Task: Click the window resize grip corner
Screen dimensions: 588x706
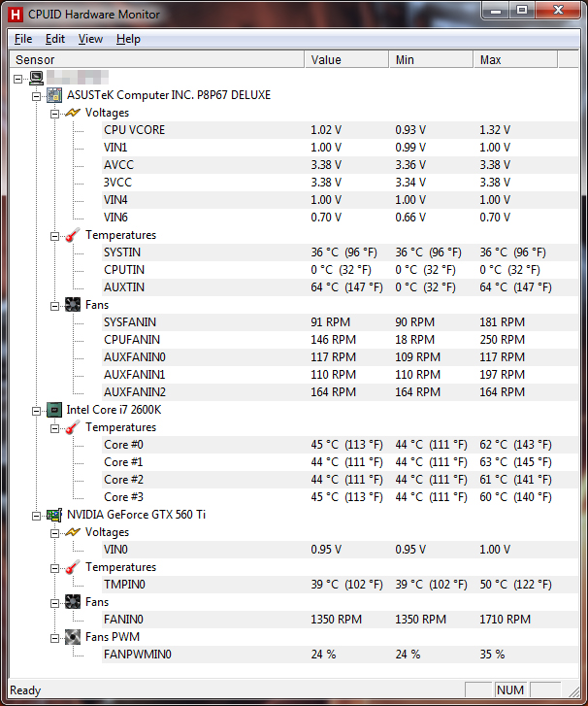Action: (574, 691)
